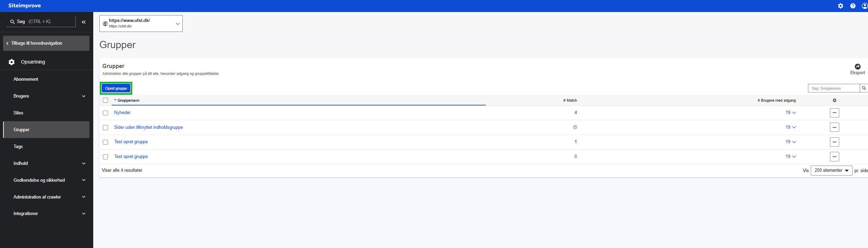This screenshot has height=248, width=868.
Task: Collapse the sidebar with double-chevron icon
Action: [84, 22]
